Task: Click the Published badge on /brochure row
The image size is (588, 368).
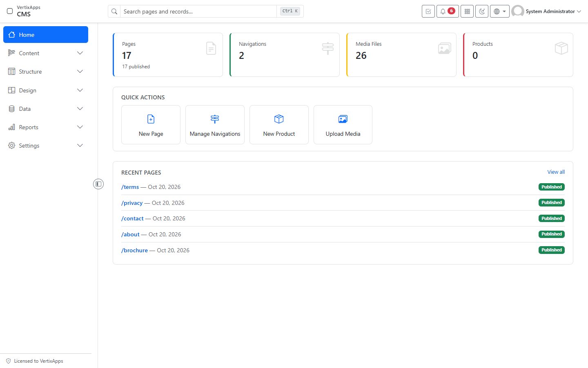Action: pyautogui.click(x=552, y=250)
